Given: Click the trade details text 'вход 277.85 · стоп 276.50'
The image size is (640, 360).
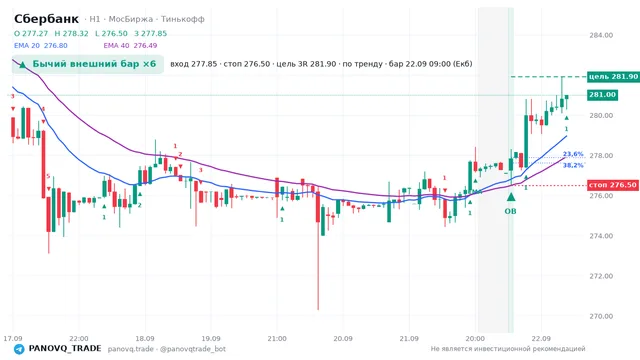Looking at the screenshot, I should 220,64.
